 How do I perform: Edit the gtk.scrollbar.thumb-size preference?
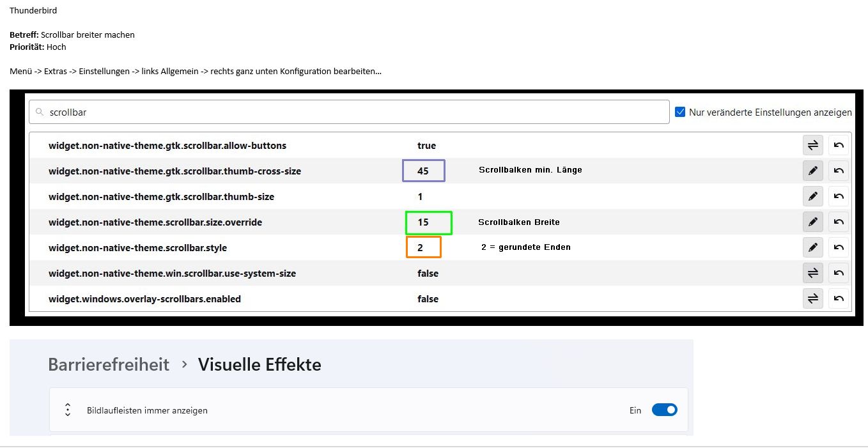point(812,197)
